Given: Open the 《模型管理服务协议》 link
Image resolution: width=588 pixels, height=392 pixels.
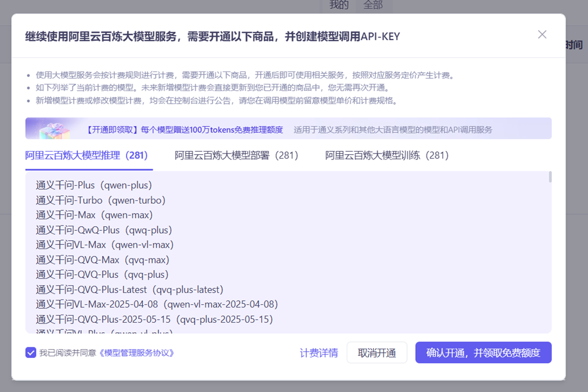Looking at the screenshot, I should [x=137, y=353].
